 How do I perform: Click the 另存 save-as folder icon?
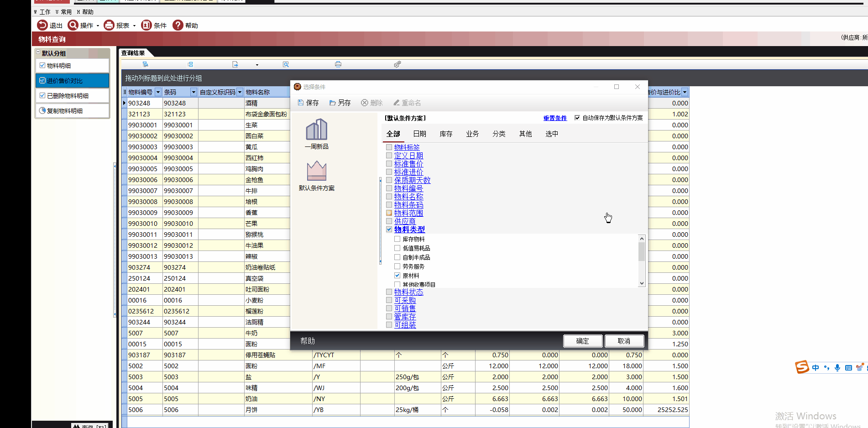coord(333,103)
